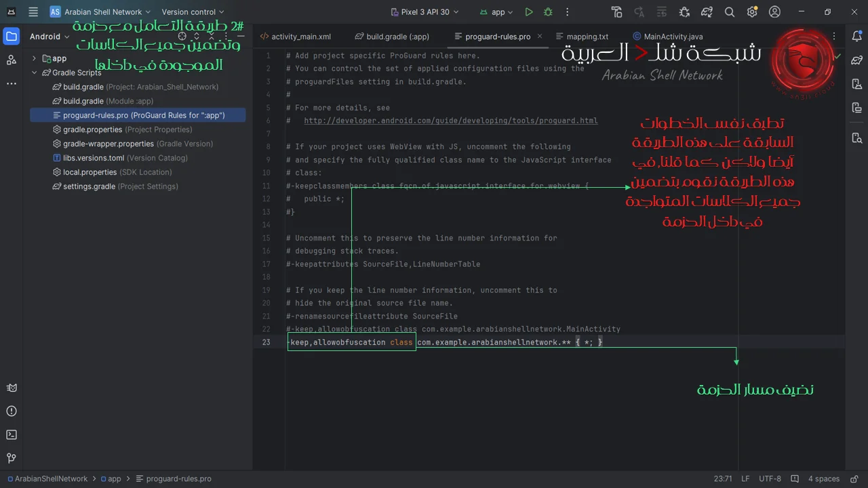Image resolution: width=868 pixels, height=488 pixels.
Task: Select build.gradle (Project: Arabian_Shell_Network) file
Action: click(138, 87)
